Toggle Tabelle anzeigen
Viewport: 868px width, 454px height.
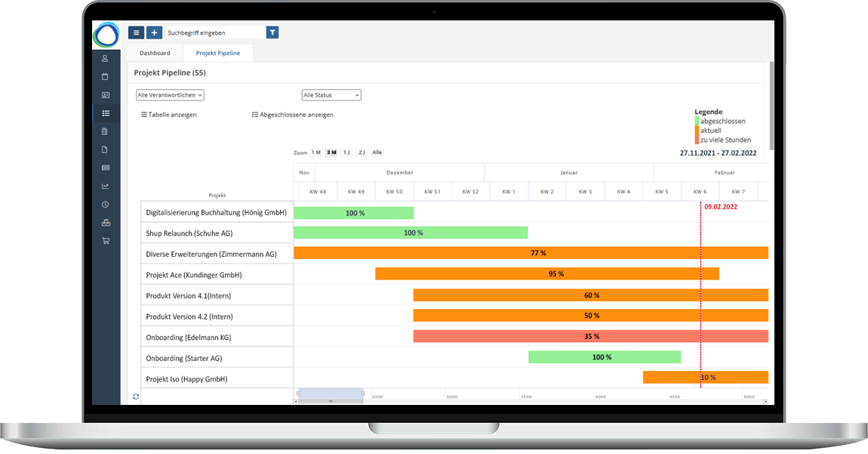(x=169, y=115)
